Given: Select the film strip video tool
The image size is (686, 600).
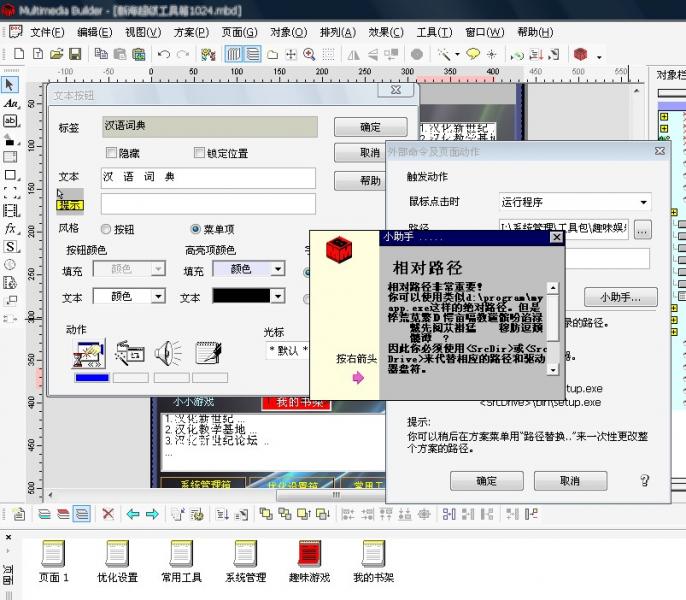Looking at the screenshot, I should click(x=10, y=211).
